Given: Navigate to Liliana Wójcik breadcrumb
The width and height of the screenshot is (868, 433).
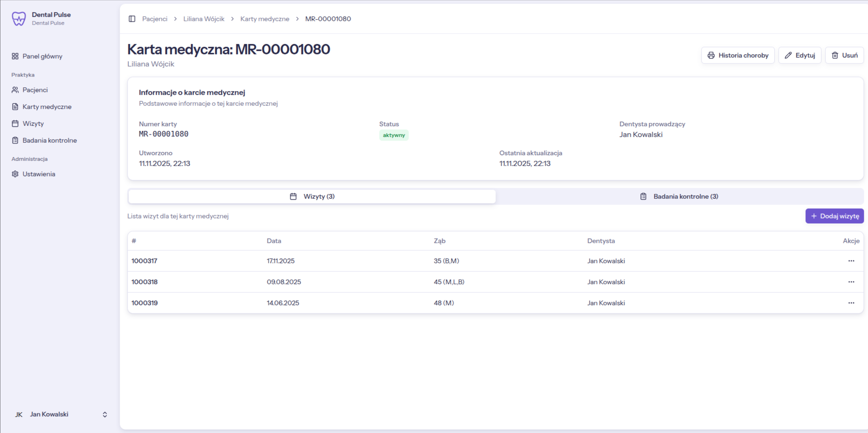Looking at the screenshot, I should click(204, 19).
